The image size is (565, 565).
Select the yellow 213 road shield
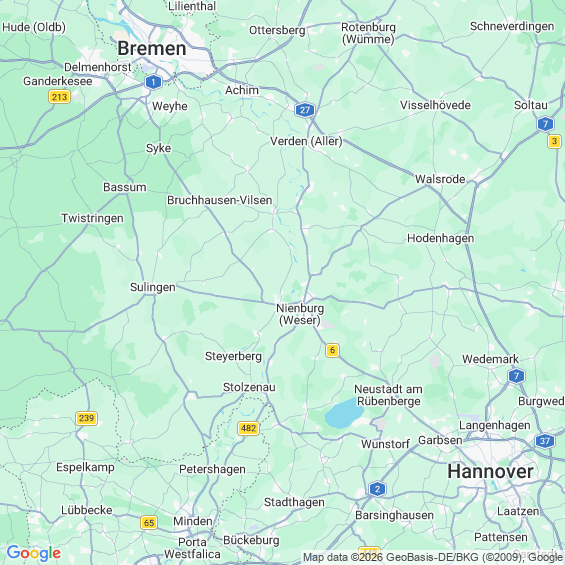(x=59, y=97)
